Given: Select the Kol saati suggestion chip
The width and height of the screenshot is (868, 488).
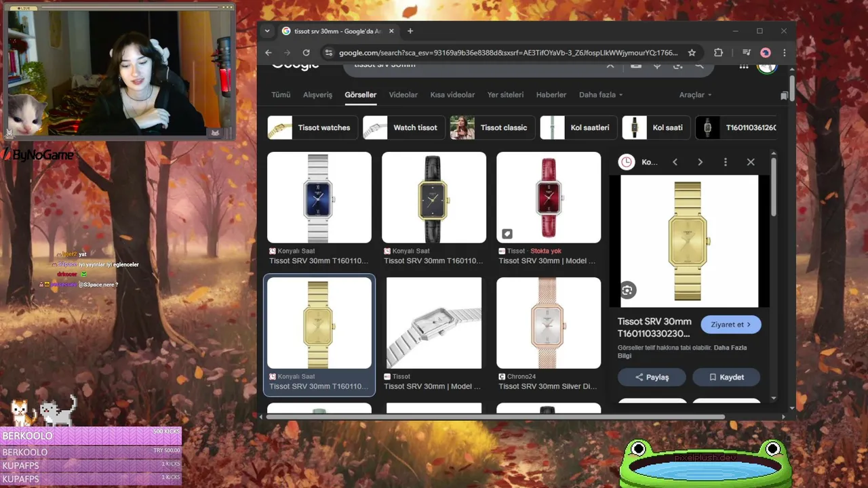Looking at the screenshot, I should (656, 127).
